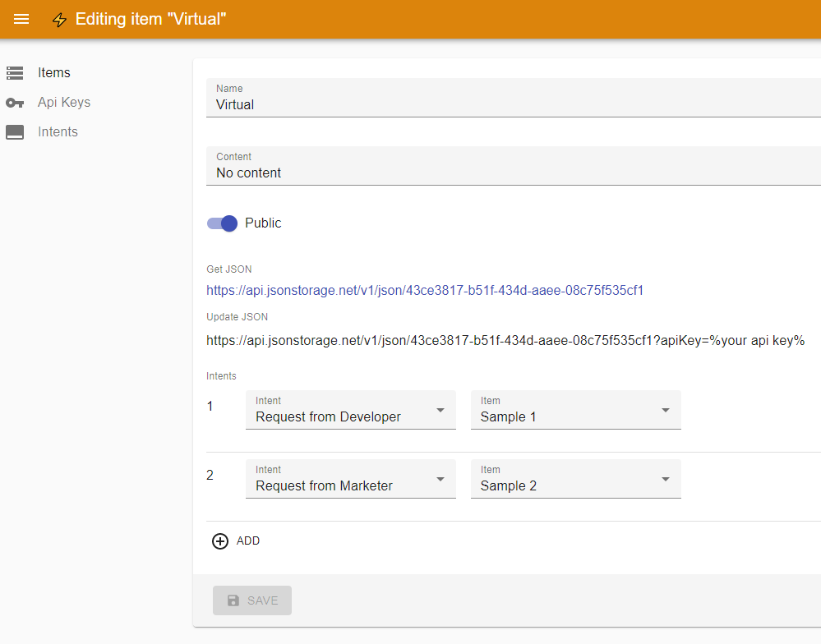
Task: Switch to the Items section
Action: coord(53,72)
